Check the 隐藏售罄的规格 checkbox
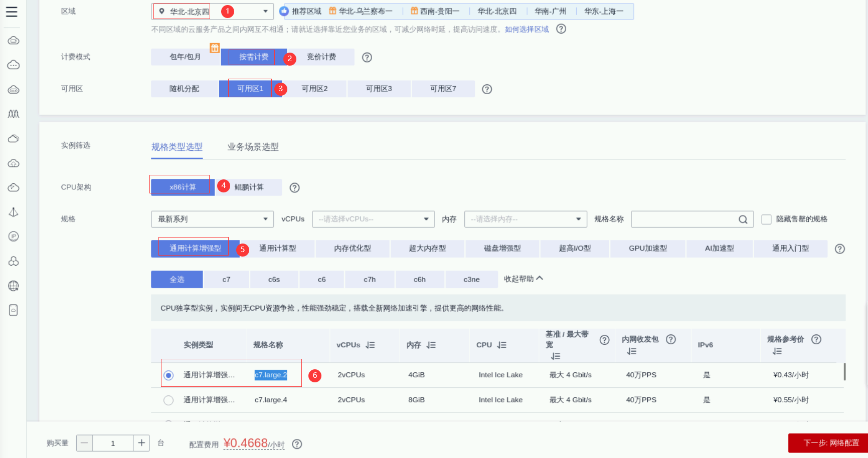Screen dimensions: 868x458 (x=766, y=219)
